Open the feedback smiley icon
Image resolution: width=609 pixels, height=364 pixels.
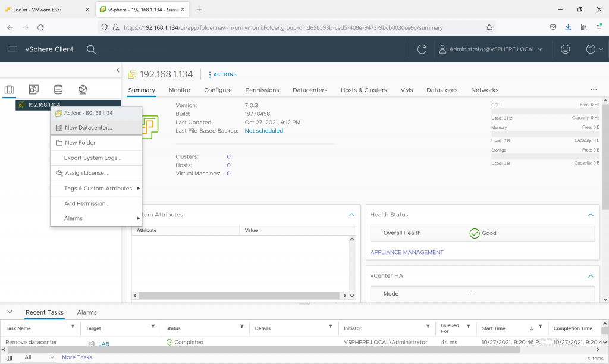tap(565, 49)
